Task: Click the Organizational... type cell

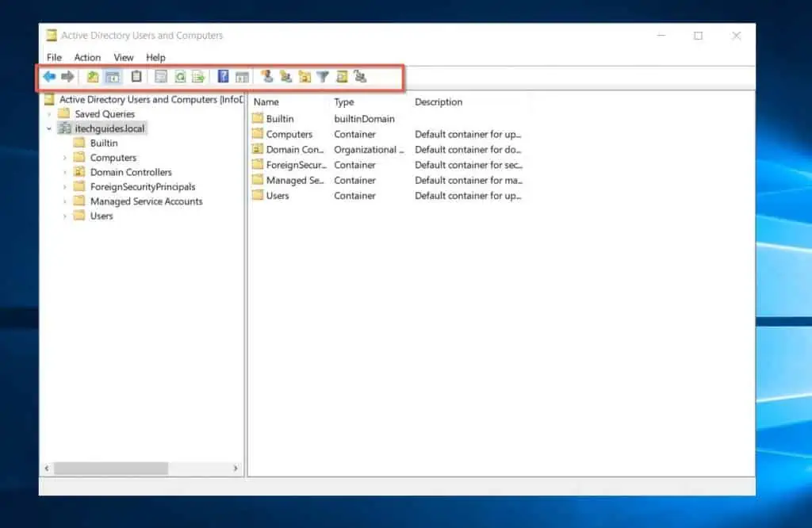Action: [x=369, y=150]
